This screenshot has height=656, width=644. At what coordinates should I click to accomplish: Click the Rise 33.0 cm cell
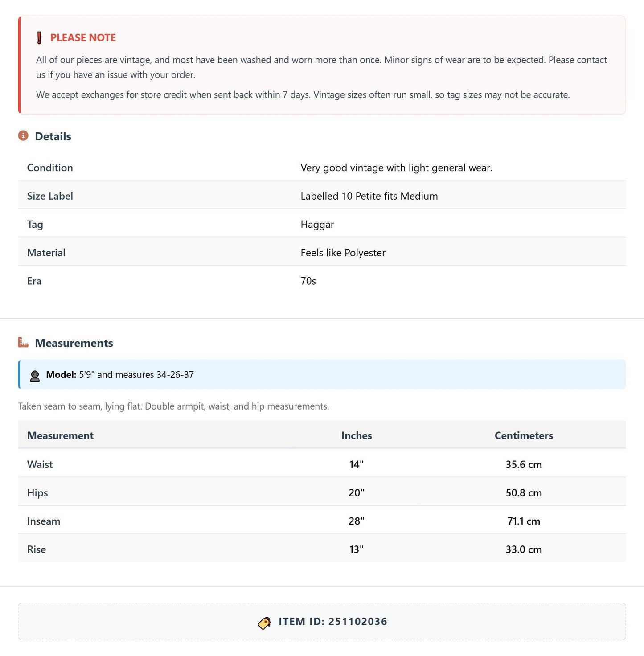pyautogui.click(x=524, y=549)
